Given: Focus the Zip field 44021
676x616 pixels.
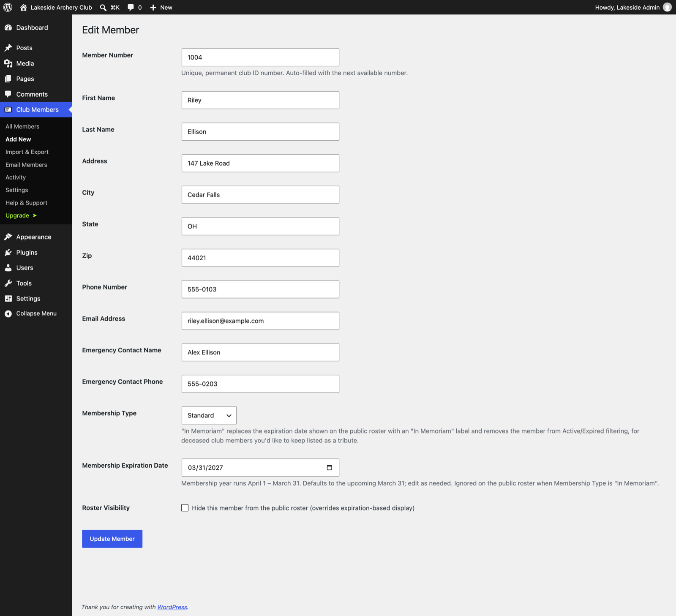Looking at the screenshot, I should [260, 258].
